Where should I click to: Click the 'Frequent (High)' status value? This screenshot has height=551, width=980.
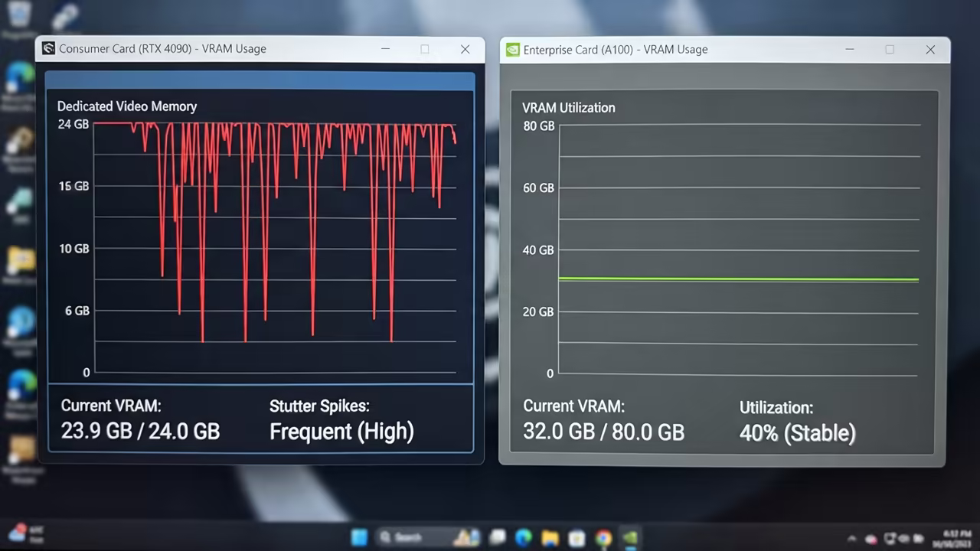point(341,432)
